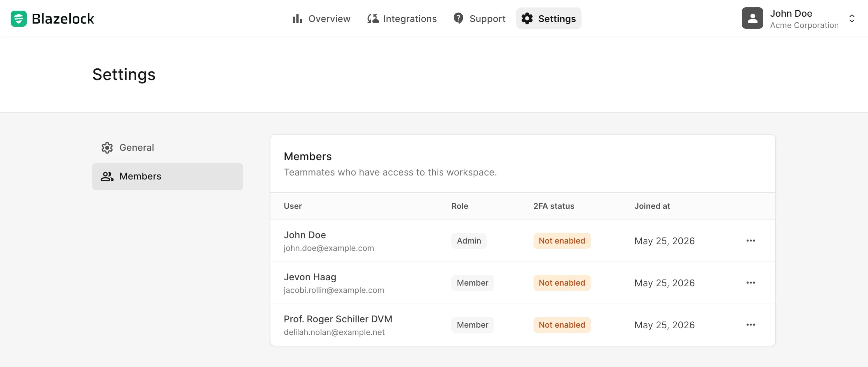
Task: Click the Integrations icon in navbar
Action: pos(373,19)
